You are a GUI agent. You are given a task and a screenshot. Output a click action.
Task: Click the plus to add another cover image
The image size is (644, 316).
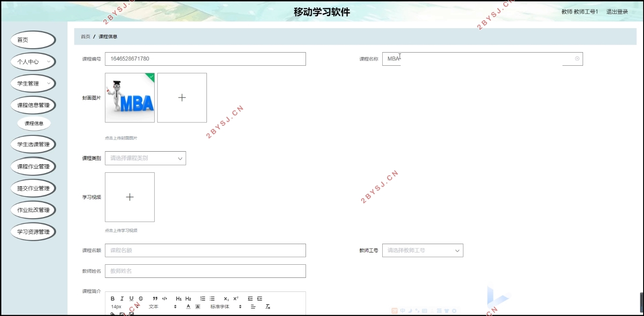(182, 98)
